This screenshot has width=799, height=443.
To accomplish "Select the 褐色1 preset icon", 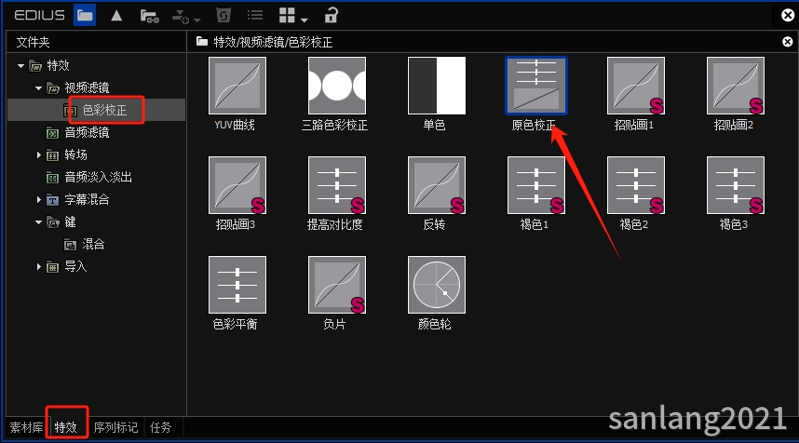I will pos(536,185).
